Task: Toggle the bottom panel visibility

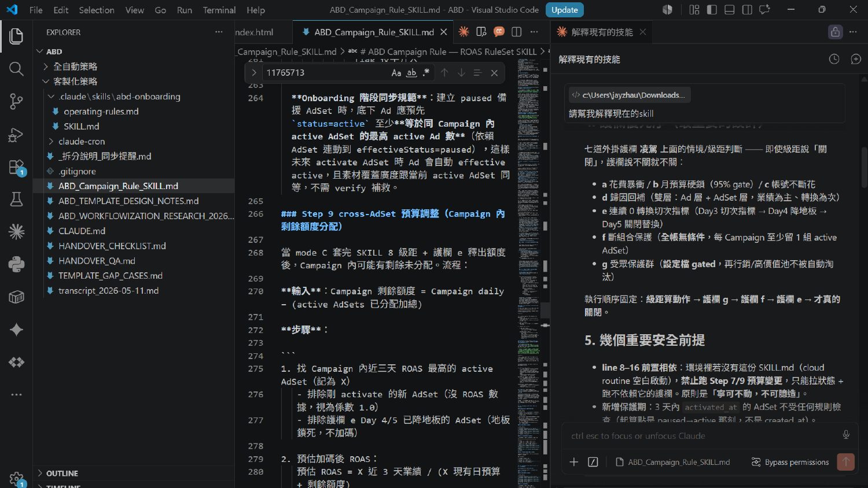Action: pyautogui.click(x=729, y=10)
